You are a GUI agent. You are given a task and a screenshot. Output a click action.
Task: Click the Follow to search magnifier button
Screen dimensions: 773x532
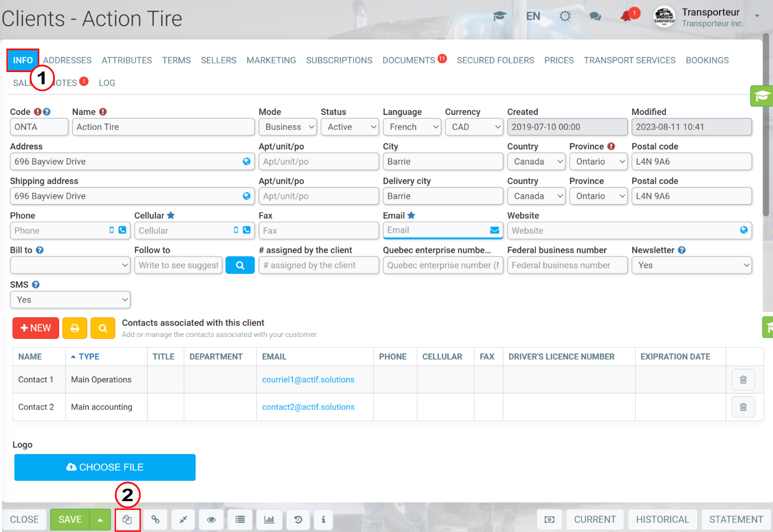[240, 265]
